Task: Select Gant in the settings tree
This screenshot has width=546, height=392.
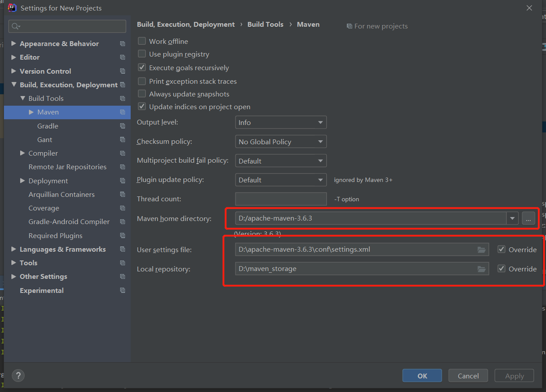Action: (45, 139)
